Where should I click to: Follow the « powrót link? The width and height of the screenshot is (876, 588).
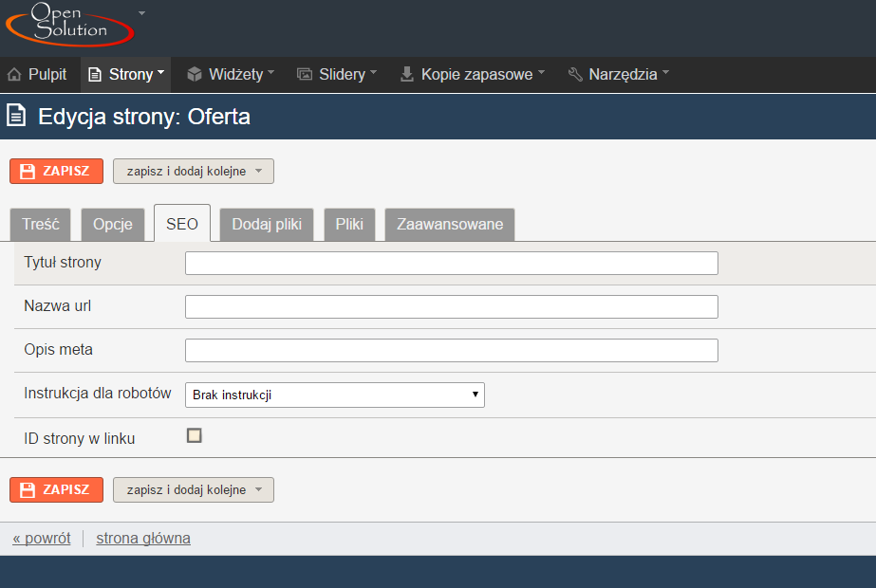pos(42,539)
